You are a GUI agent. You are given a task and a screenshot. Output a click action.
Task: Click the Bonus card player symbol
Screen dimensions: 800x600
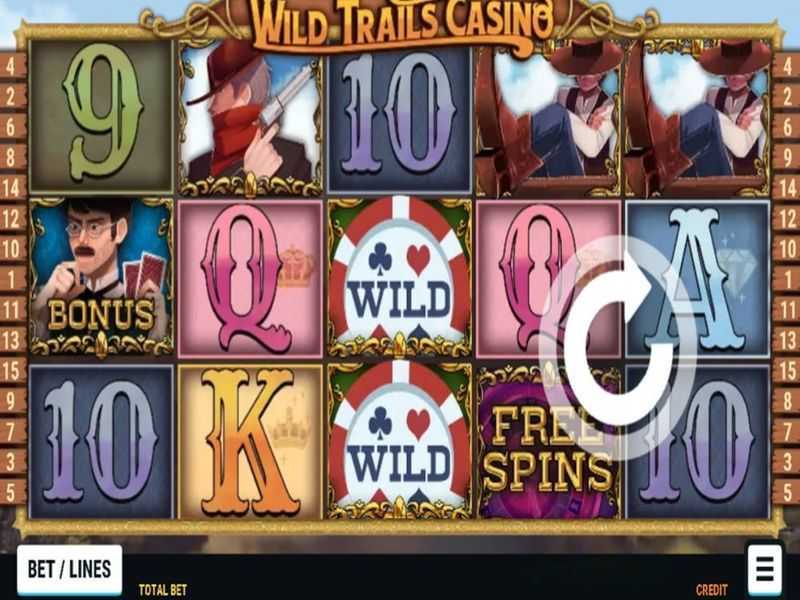click(x=102, y=277)
